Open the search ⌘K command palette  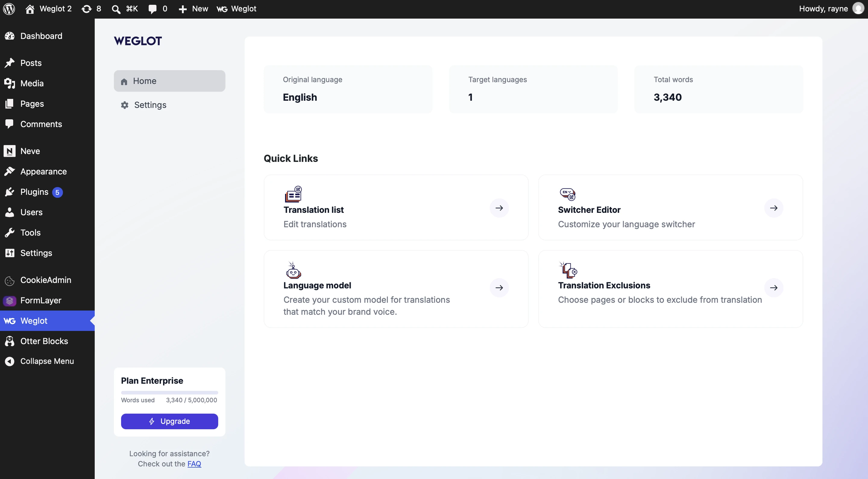pos(125,9)
